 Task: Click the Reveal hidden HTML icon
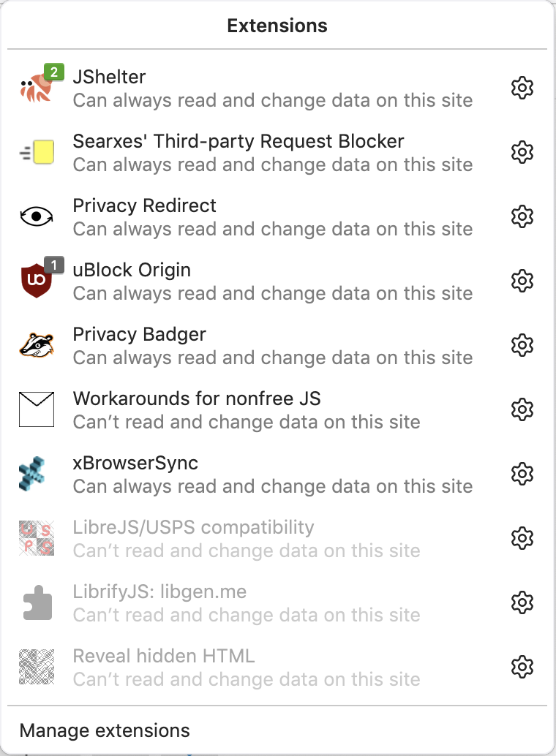pyautogui.click(x=37, y=667)
